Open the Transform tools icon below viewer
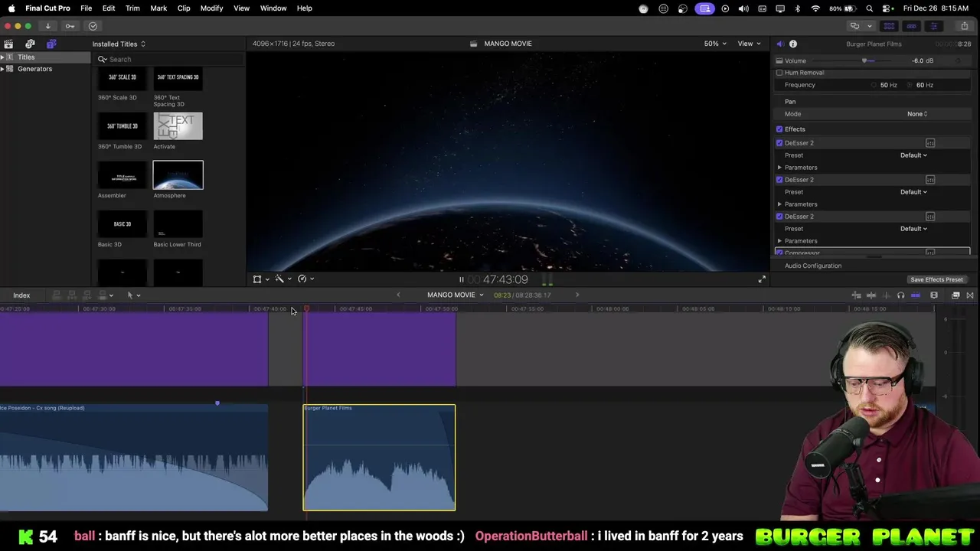The width and height of the screenshot is (980, 551). pyautogui.click(x=257, y=279)
